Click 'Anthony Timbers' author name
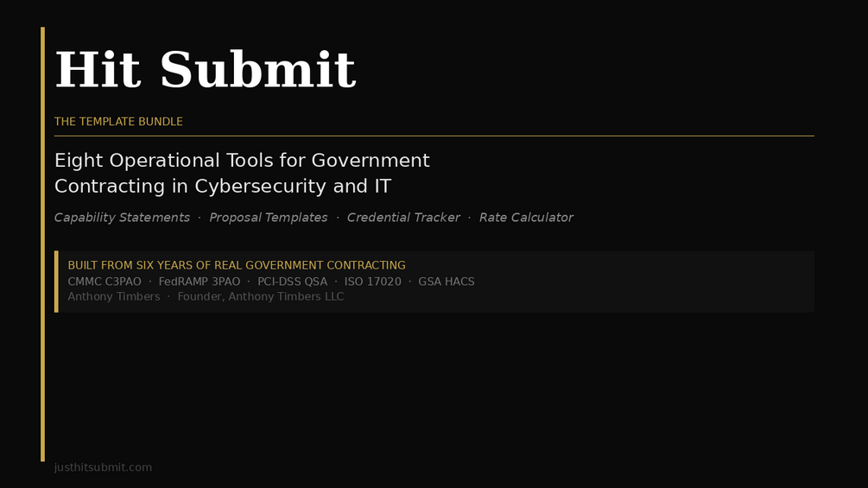The image size is (868, 488). coord(113,296)
